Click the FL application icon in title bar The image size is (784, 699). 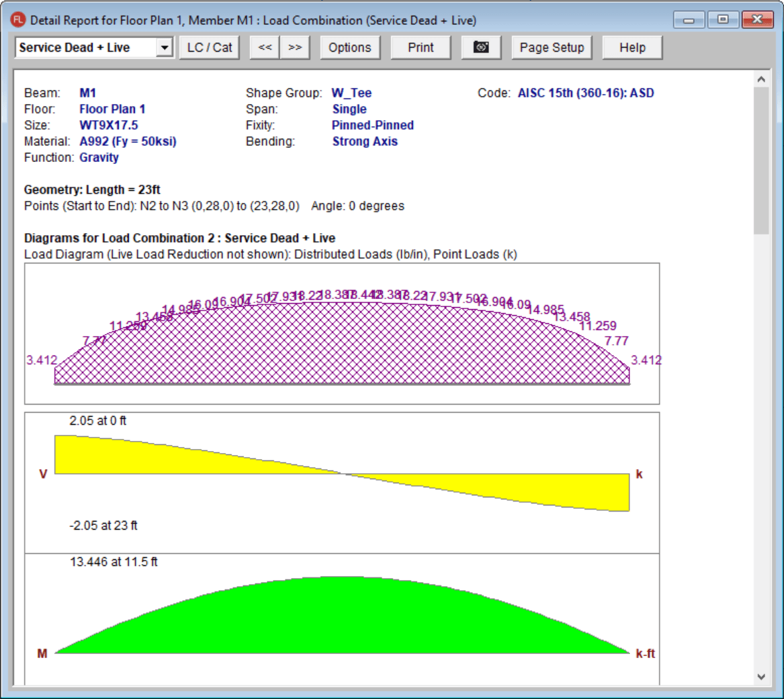click(18, 20)
